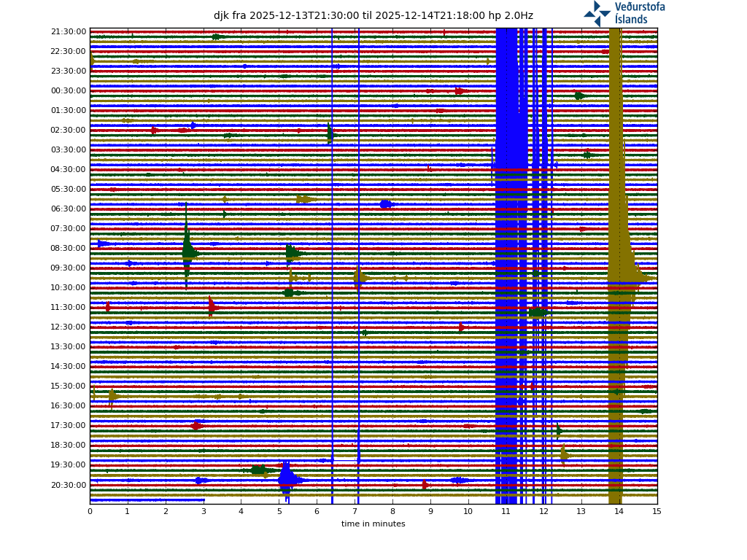
Task: Click the dark blue blob on the 06:30:00 row
Action: pos(385,204)
